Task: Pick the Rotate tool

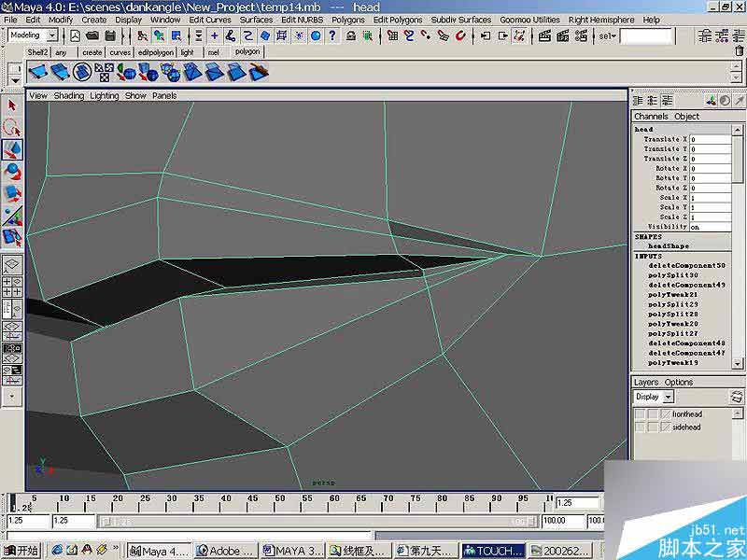Action: (x=12, y=172)
